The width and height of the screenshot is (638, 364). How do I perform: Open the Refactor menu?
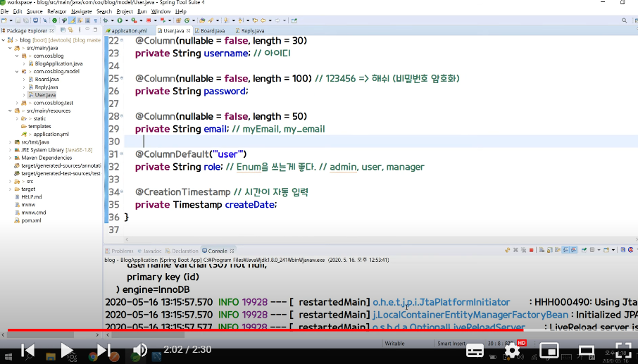tap(56, 11)
